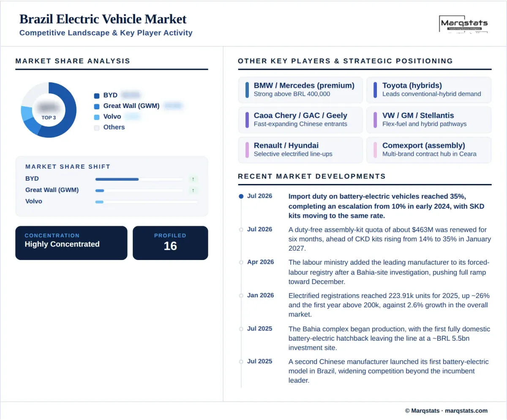Open the Toyota (hybrids) card
The width and height of the screenshot is (507, 420).
(x=429, y=89)
